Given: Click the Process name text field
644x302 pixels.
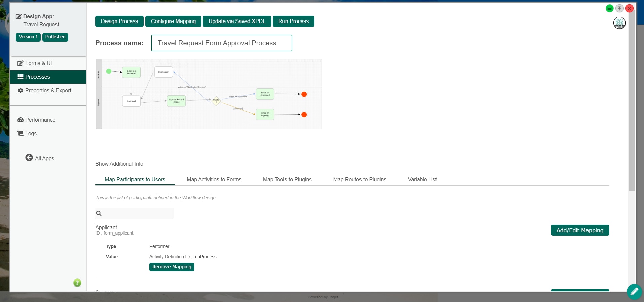Looking at the screenshot, I should [x=222, y=43].
